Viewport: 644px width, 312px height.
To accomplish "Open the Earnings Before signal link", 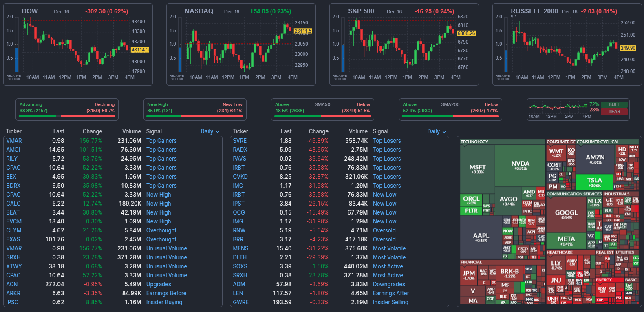I will click(166, 293).
